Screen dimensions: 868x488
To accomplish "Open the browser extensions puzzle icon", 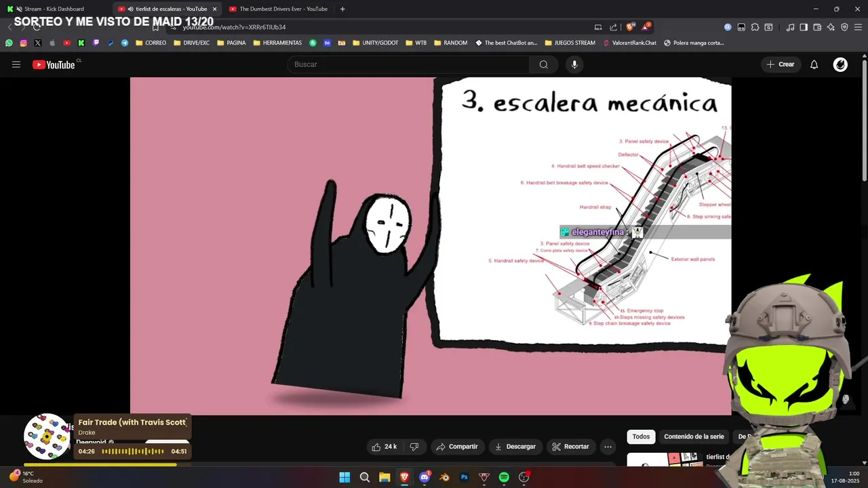I will tap(755, 27).
